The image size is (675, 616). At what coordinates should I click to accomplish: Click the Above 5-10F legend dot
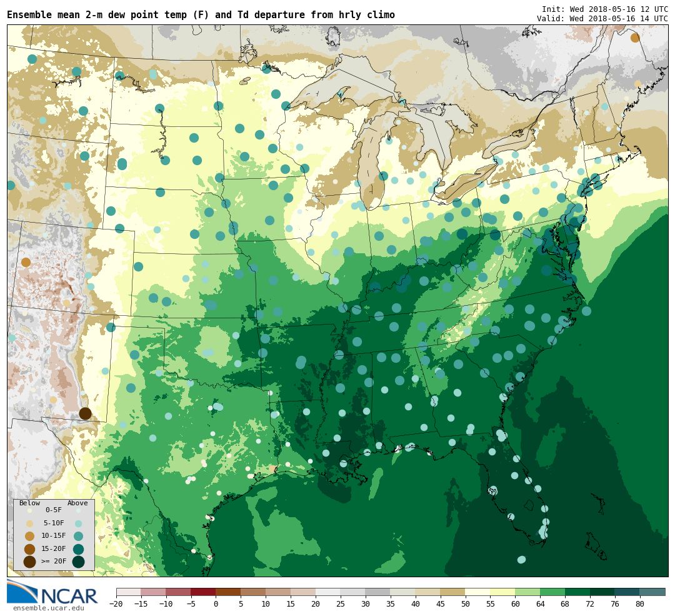78,523
